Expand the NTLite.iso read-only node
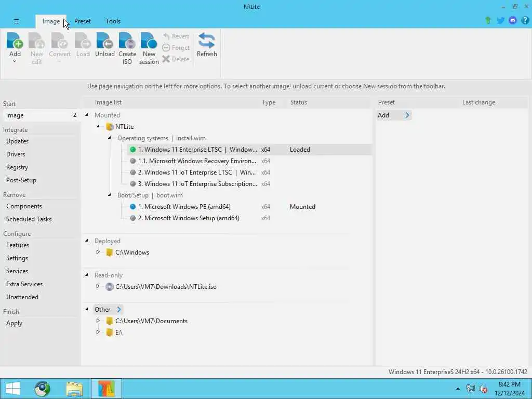 click(98, 286)
